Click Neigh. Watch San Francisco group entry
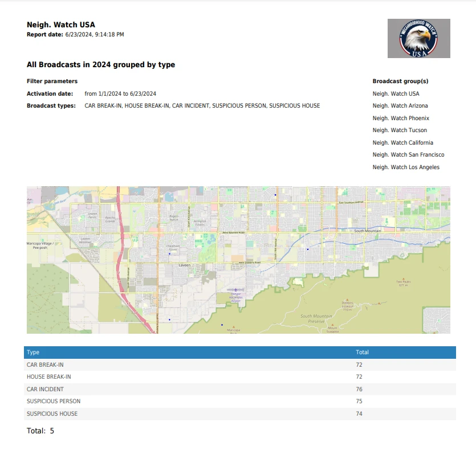 pyautogui.click(x=408, y=155)
